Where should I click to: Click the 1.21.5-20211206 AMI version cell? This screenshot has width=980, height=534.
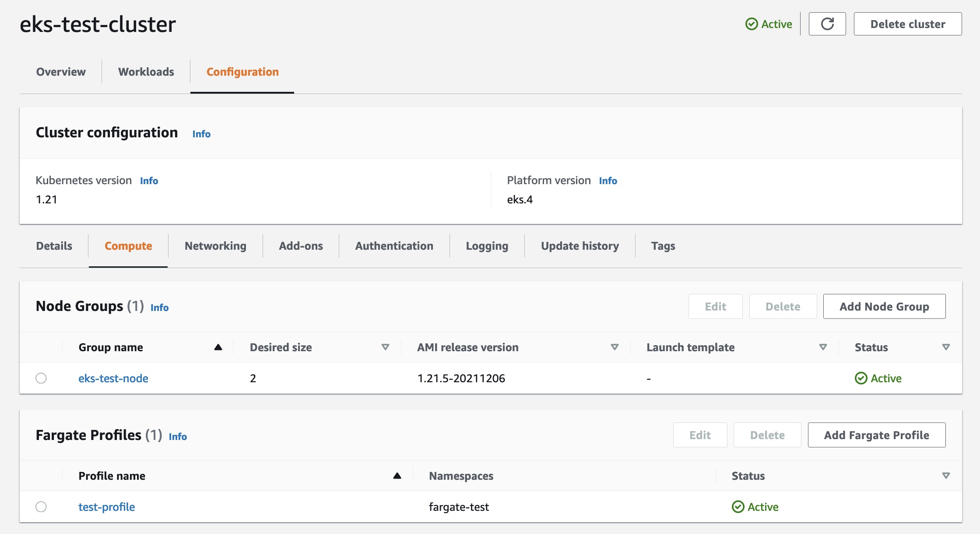(461, 378)
